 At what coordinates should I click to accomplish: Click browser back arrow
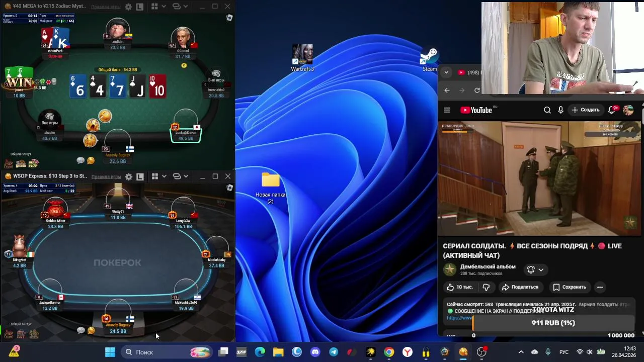click(447, 90)
